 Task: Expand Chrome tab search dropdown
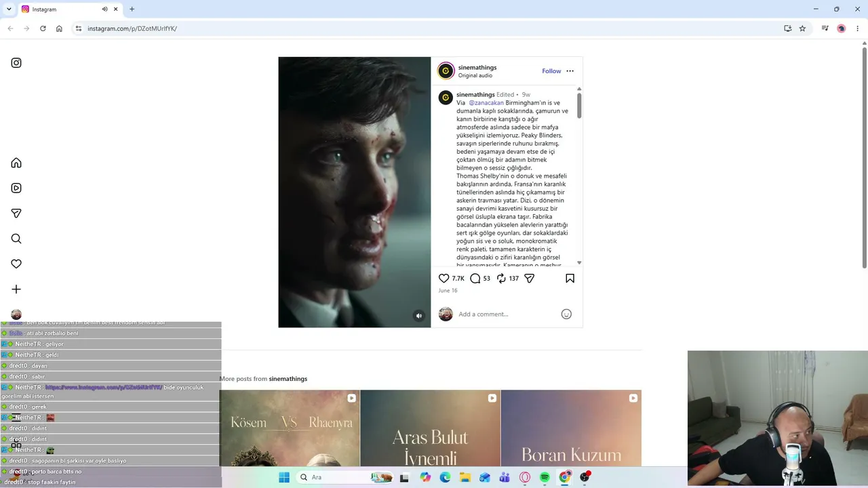coord(9,9)
